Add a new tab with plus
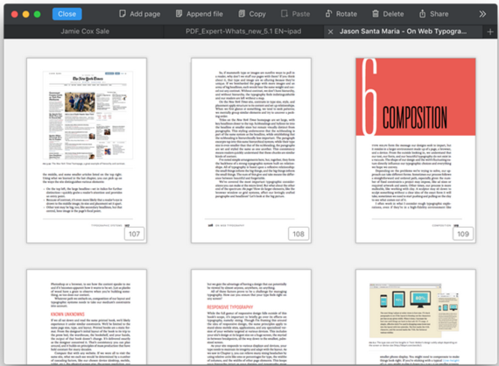 point(490,32)
